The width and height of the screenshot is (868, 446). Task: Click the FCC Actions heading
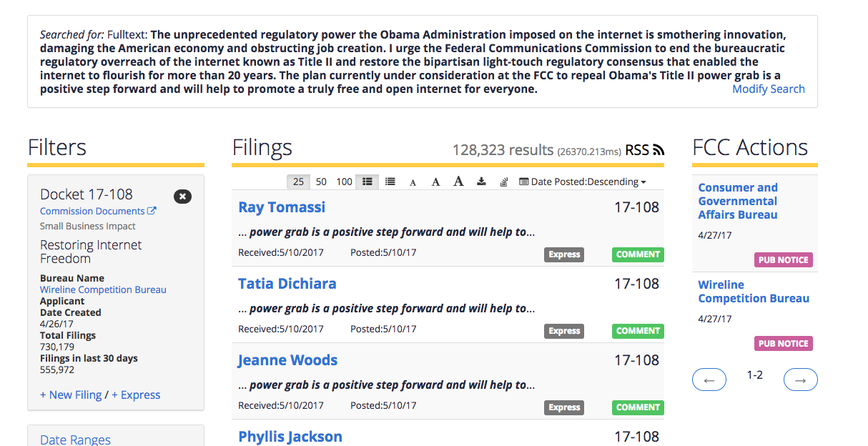click(x=750, y=147)
